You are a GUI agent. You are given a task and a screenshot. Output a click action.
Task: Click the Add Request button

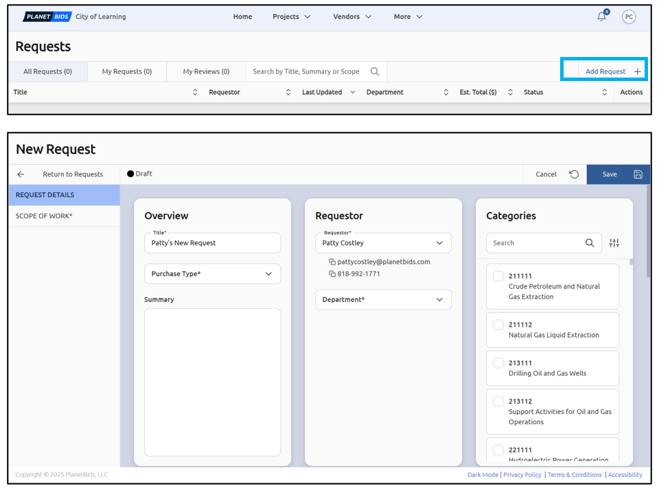coord(612,72)
